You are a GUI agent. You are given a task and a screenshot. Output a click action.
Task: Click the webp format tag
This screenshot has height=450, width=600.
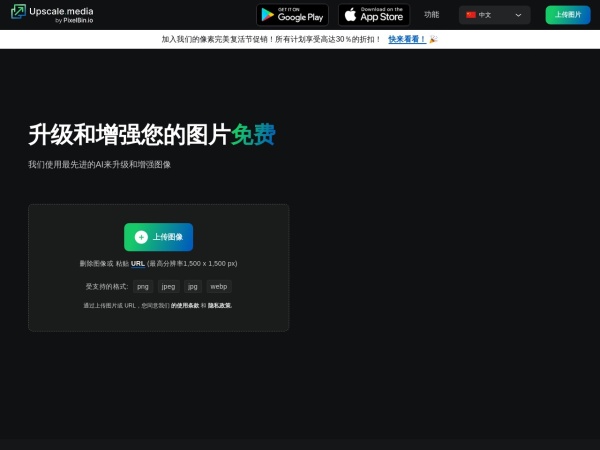(218, 286)
